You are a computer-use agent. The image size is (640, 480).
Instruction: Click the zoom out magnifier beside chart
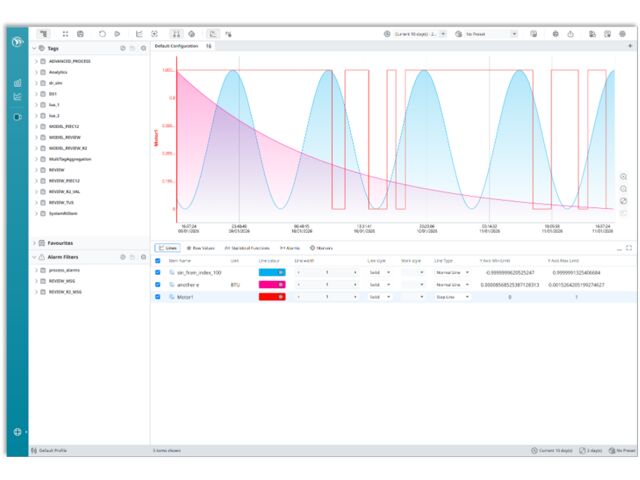pos(624,188)
